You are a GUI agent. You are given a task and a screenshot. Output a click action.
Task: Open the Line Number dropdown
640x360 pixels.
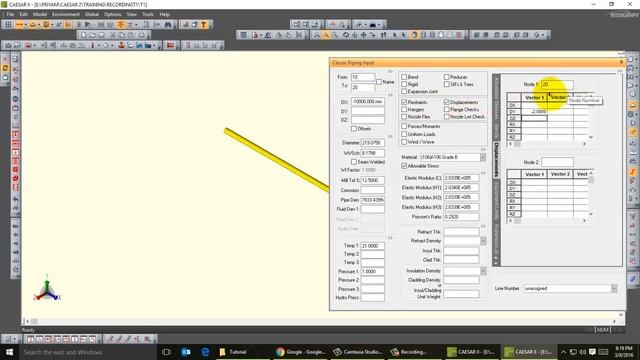click(x=614, y=288)
